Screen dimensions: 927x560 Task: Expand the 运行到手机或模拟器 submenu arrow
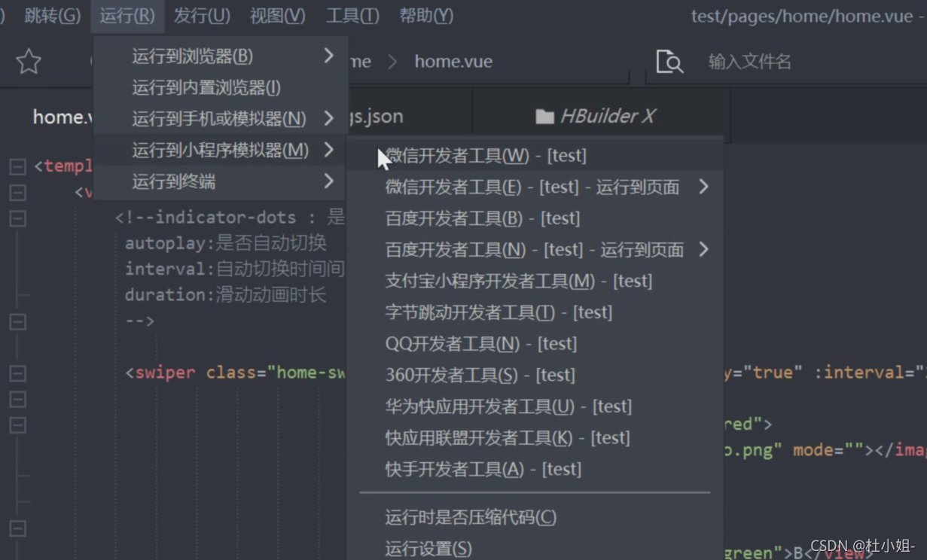[328, 119]
